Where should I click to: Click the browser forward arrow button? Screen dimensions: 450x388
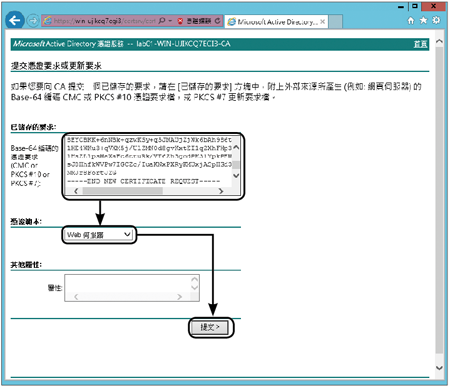(x=33, y=21)
